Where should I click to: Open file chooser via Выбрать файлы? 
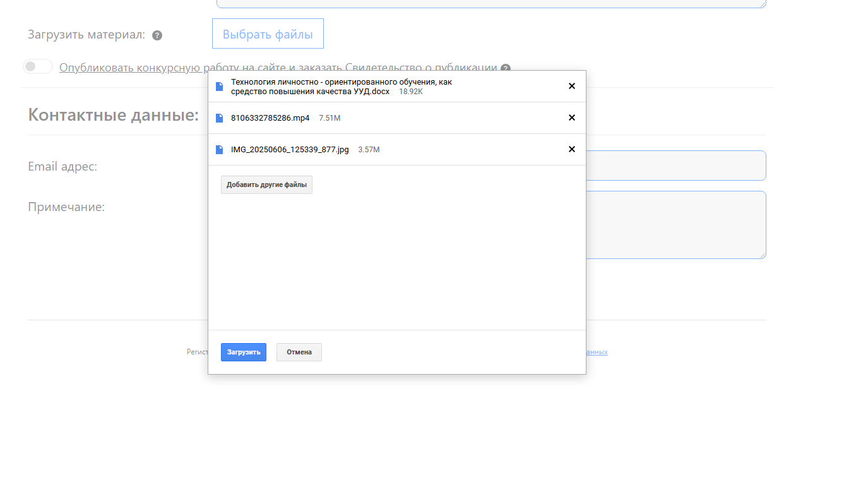268,34
